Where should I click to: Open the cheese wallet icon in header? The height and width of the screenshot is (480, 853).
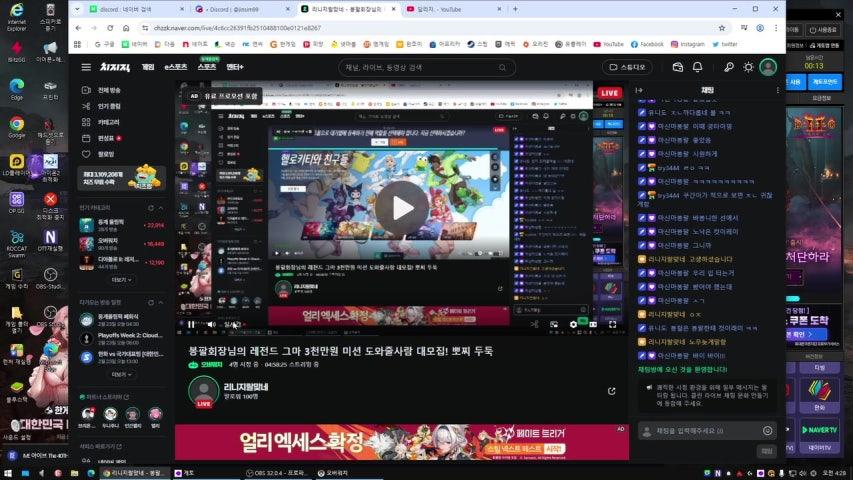677,67
